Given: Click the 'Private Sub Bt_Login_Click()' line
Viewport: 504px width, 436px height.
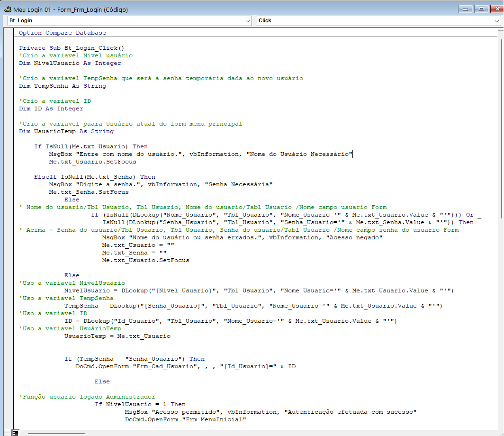Looking at the screenshot, I should (x=72, y=48).
